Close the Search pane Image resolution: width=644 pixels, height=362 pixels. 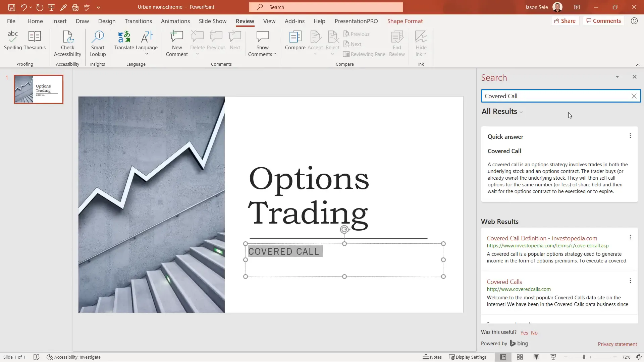634,77
